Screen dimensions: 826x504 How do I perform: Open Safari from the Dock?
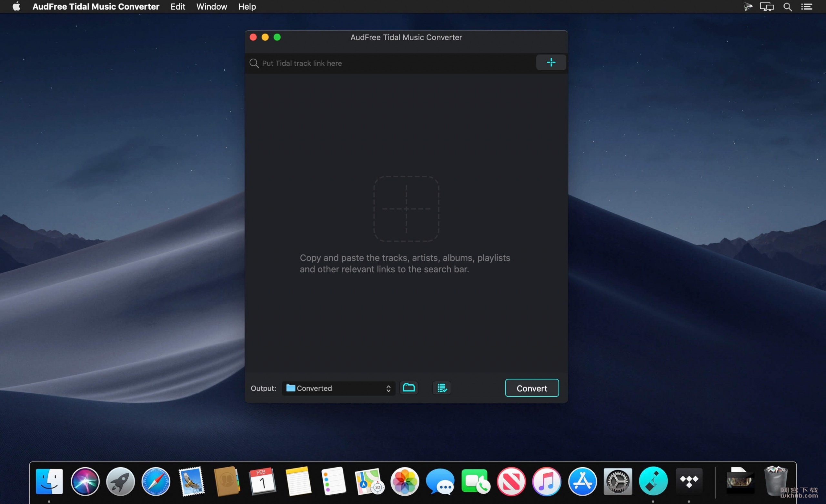tap(156, 481)
